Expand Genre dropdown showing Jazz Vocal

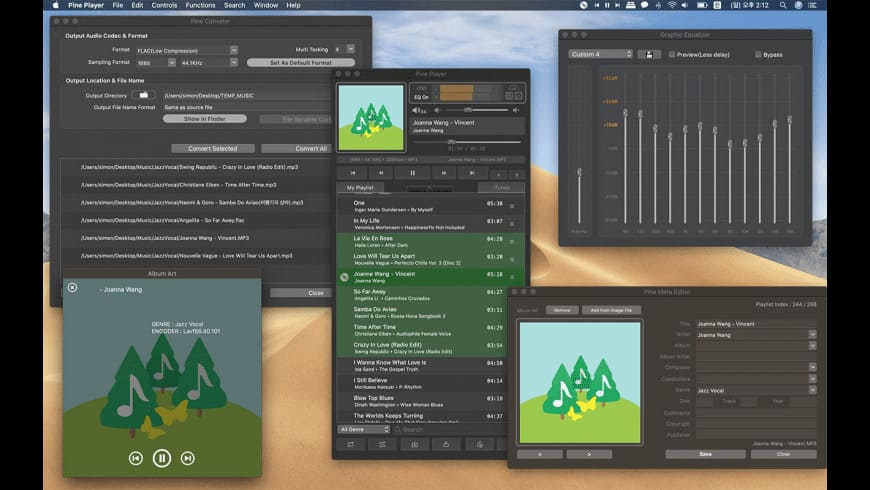(812, 390)
